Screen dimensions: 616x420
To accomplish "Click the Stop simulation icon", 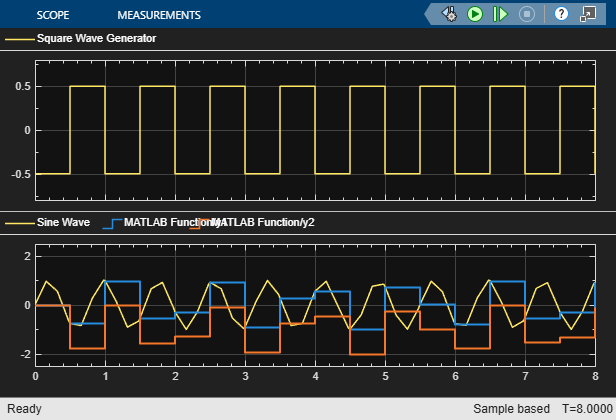I will (527, 15).
